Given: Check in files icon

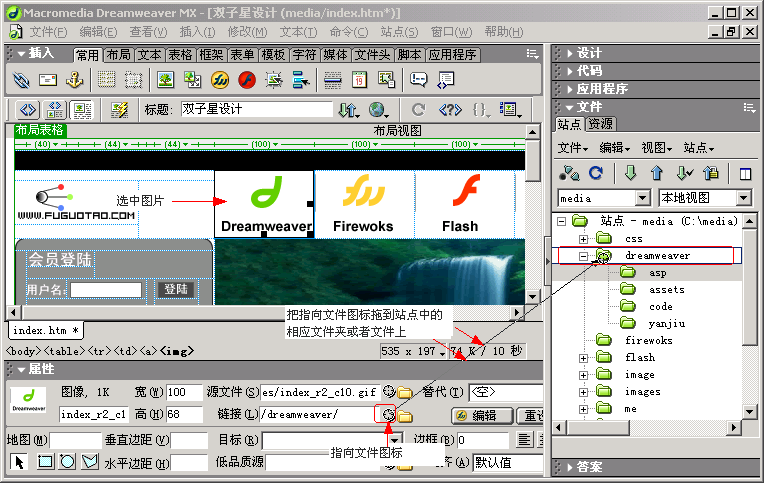Looking at the screenshot, I should tap(711, 173).
